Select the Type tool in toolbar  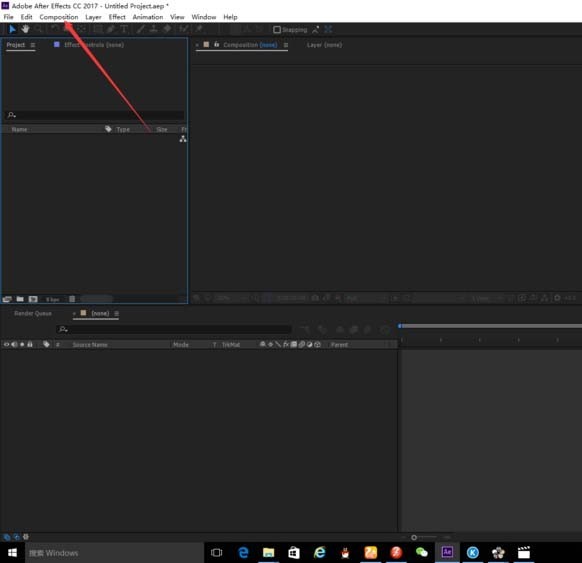pos(124,29)
